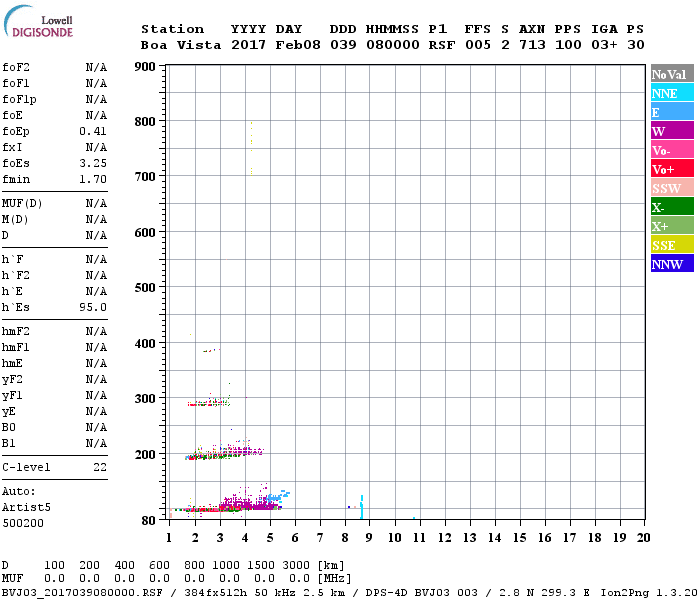This screenshot has height=600, width=700.
Task: Click the cyan vertical echo near 8.7 MHz
Action: tap(362, 506)
